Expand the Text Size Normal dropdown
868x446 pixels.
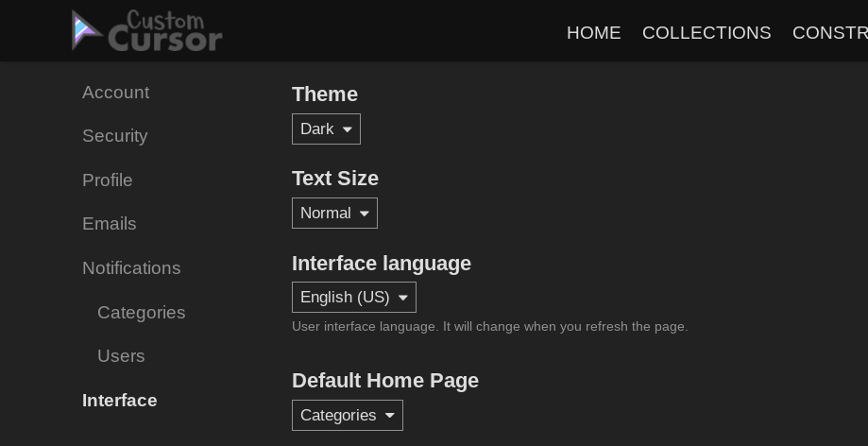334,214
